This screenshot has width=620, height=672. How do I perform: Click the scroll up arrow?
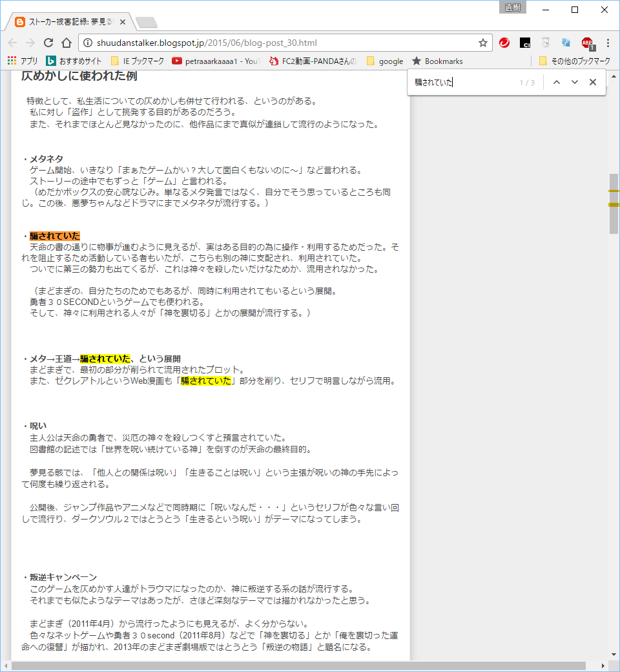pyautogui.click(x=614, y=76)
